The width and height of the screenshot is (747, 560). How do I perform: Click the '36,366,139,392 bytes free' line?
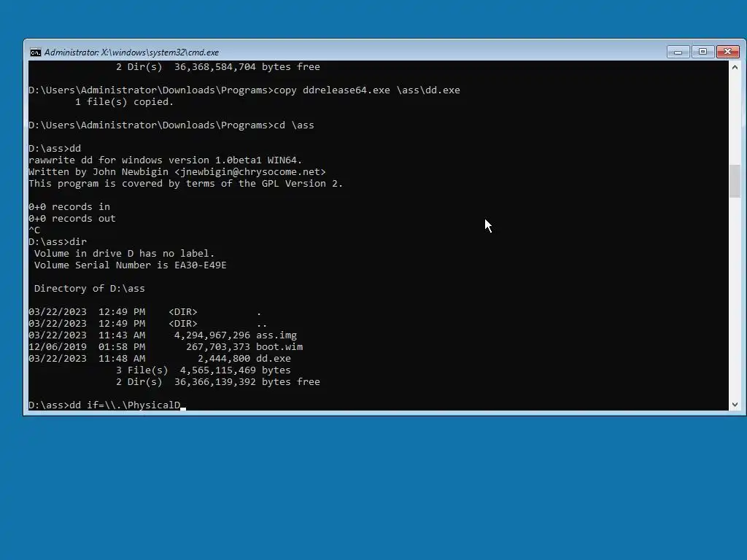[x=247, y=382]
